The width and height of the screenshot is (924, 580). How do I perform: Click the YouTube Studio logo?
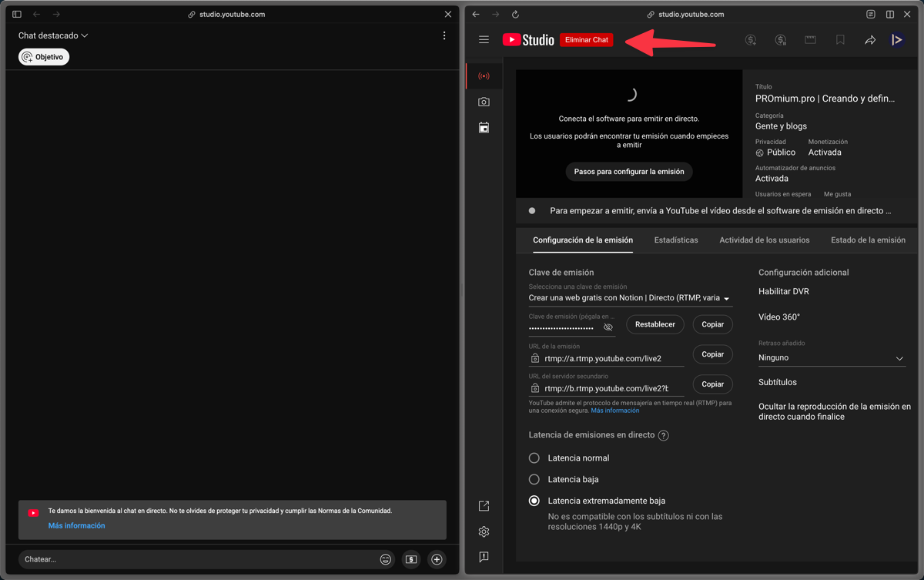pyautogui.click(x=528, y=40)
